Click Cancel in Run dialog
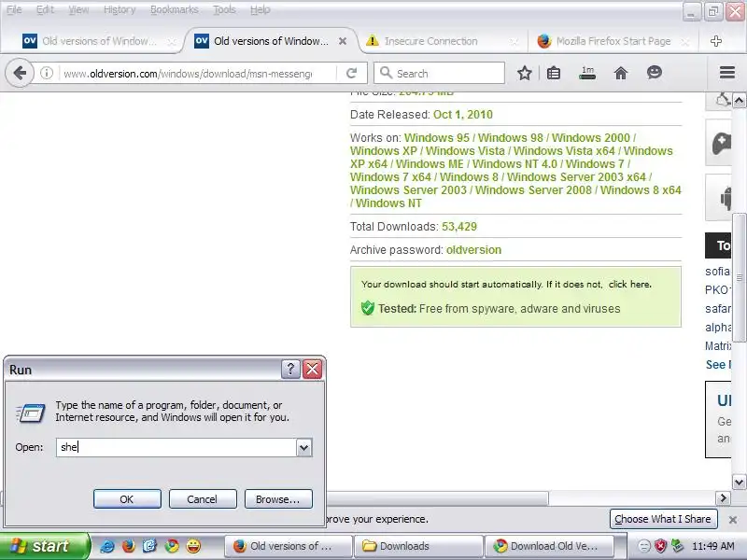Image resolution: width=747 pixels, height=560 pixels. (x=202, y=499)
